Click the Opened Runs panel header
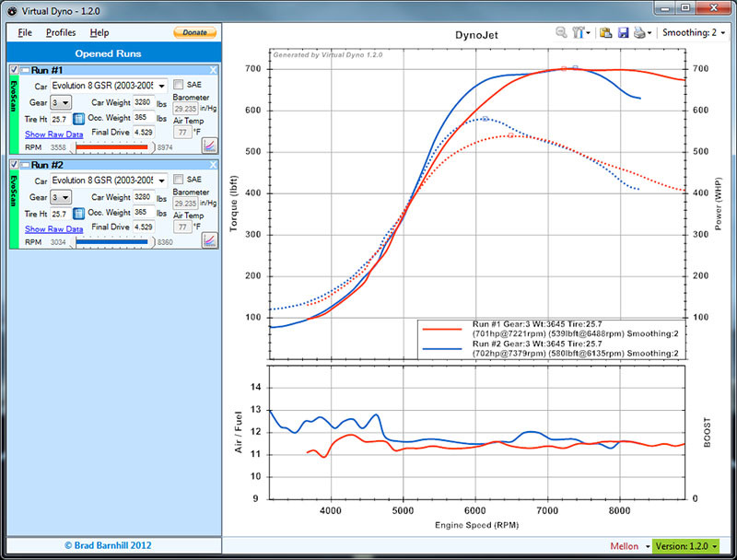 113,53
